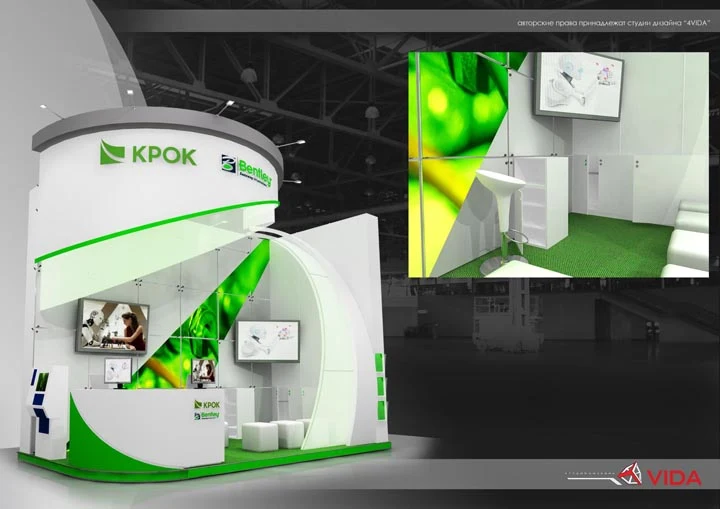This screenshot has width=720, height=509.
Task: Click the white cube seats on the stand
Action: tap(276, 434)
